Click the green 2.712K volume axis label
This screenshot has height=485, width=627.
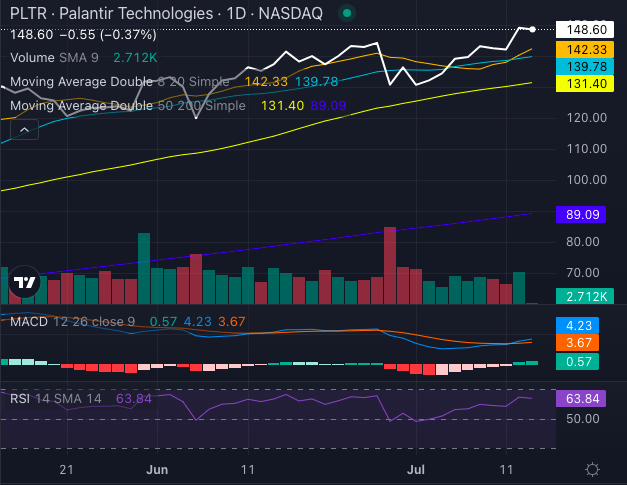pos(585,296)
